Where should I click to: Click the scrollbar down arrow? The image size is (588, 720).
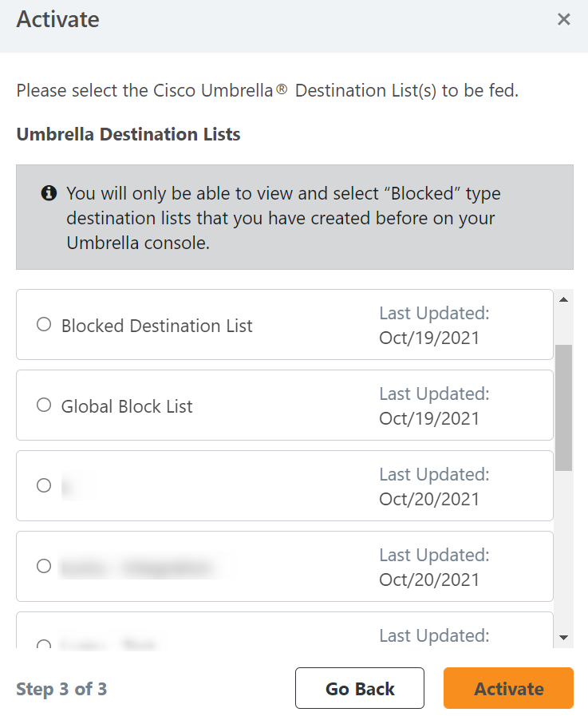(563, 636)
